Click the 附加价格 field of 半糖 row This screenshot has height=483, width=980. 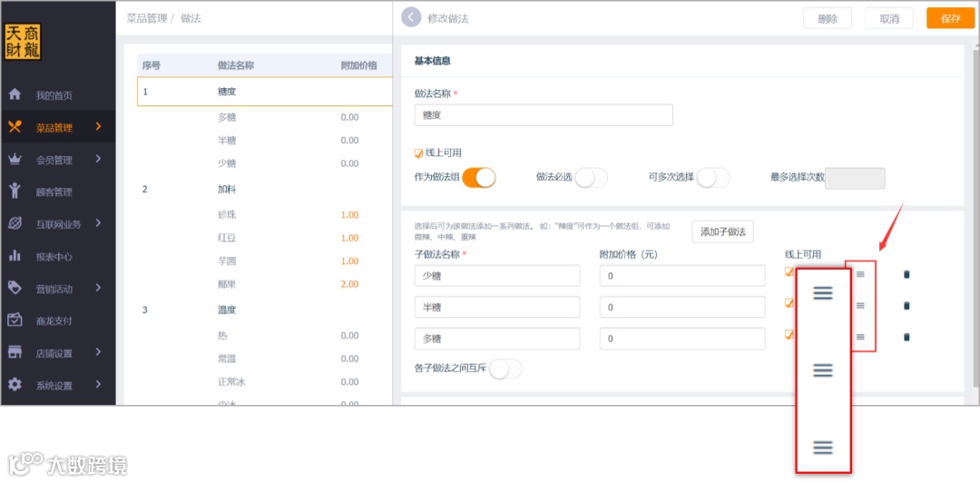pos(682,307)
